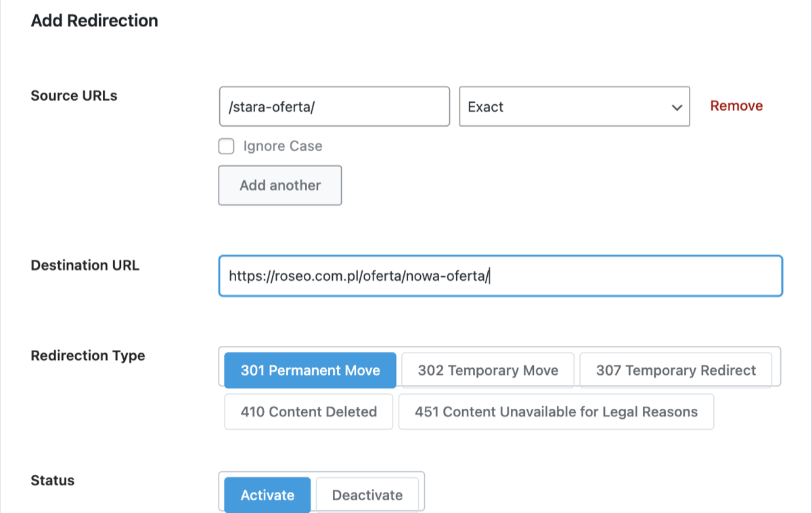Click the Add another button
This screenshot has width=812, height=513.
click(x=280, y=185)
